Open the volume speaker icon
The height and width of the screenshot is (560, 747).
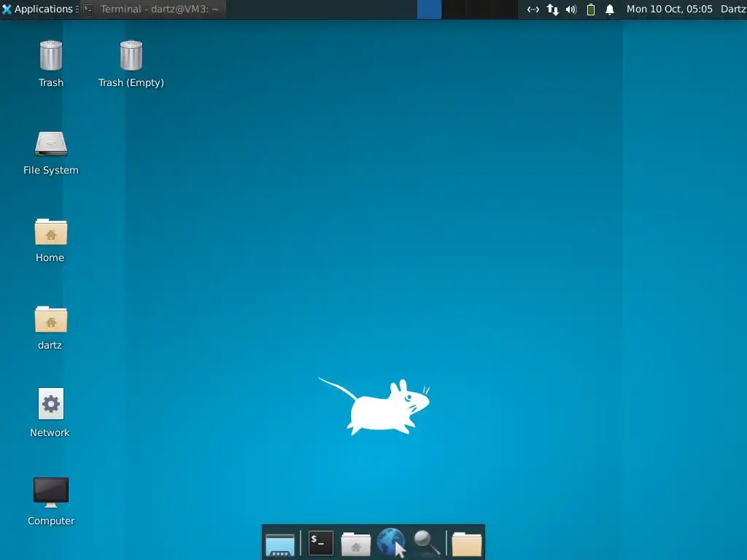(571, 9)
